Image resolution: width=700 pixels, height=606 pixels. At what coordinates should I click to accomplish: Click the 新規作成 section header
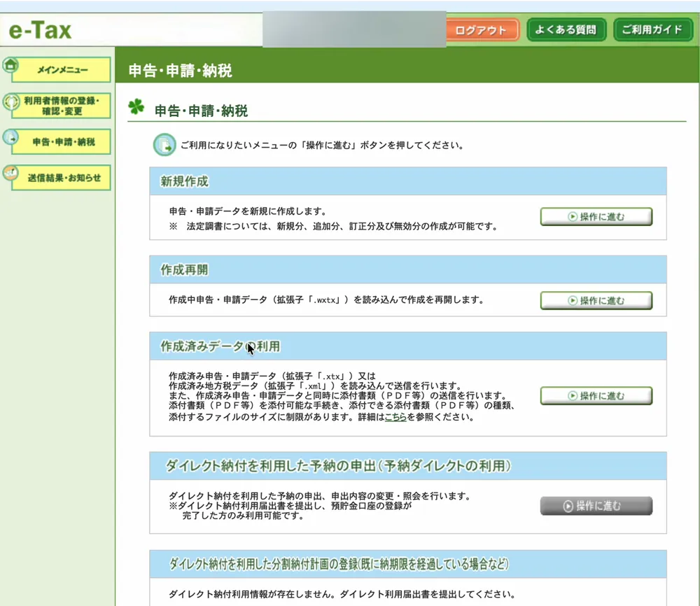[408, 181]
